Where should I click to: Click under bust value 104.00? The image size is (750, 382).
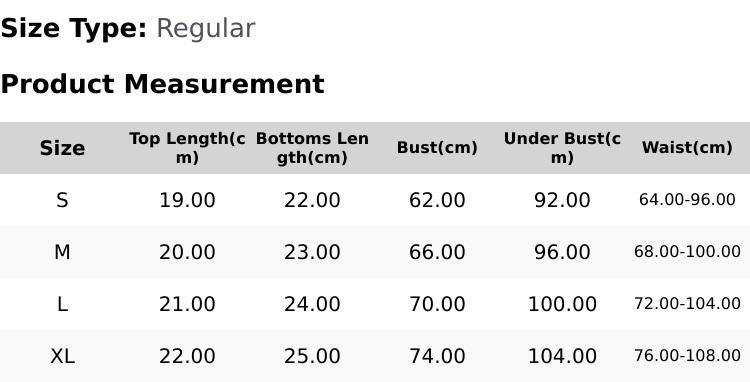[x=562, y=356]
